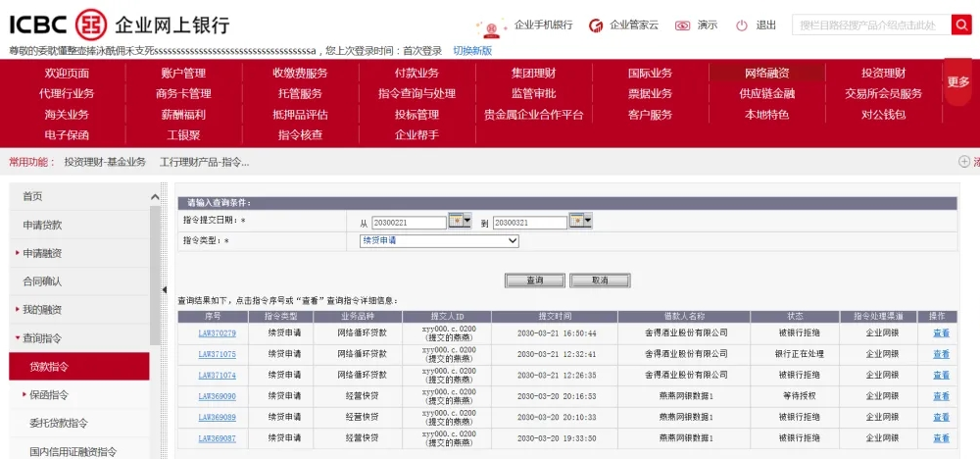Click the sidebar scroll up arrow
Screen dimensions: 980x459
point(155,197)
